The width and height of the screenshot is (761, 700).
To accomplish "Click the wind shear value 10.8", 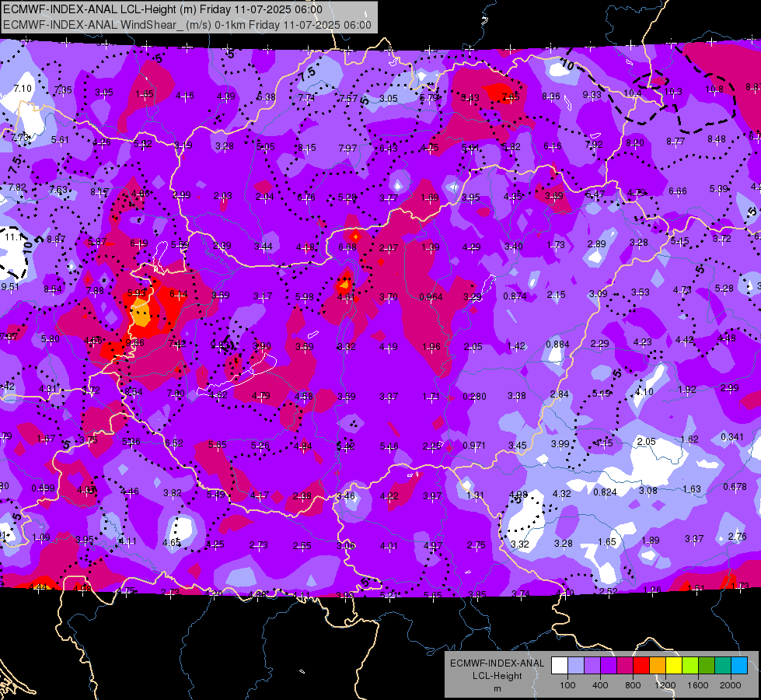I will [x=714, y=89].
